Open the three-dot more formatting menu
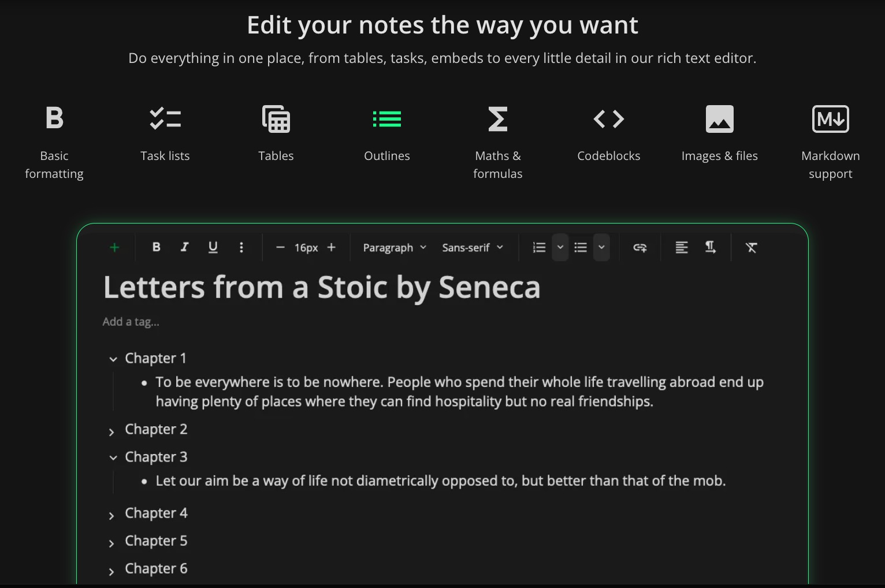The height and width of the screenshot is (588, 885). (x=241, y=247)
